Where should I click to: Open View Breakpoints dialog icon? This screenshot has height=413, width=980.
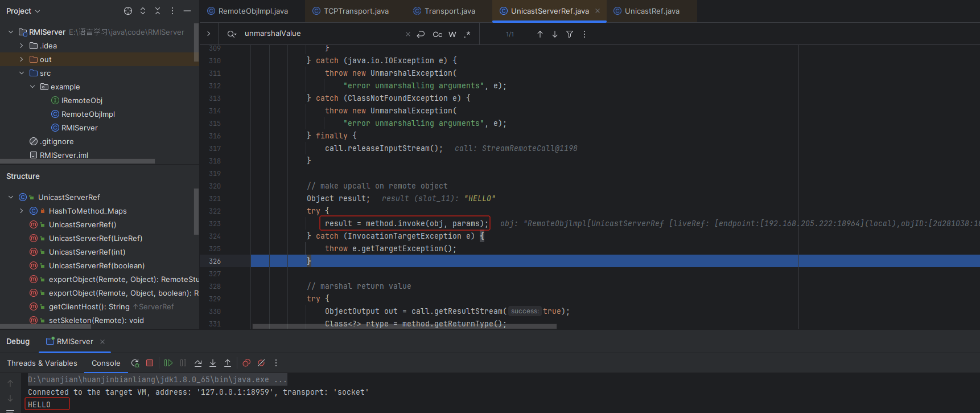click(x=246, y=363)
